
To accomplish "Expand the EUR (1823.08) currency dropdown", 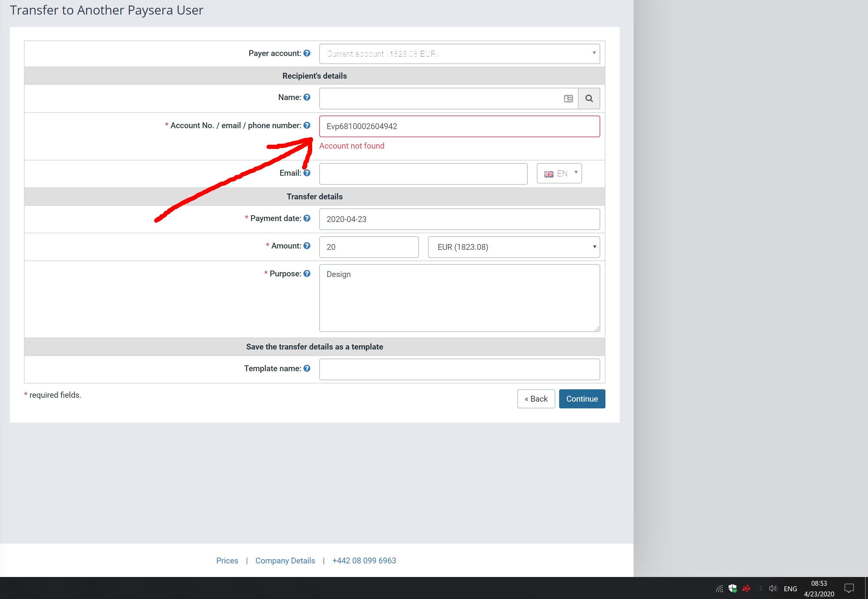I will (514, 247).
